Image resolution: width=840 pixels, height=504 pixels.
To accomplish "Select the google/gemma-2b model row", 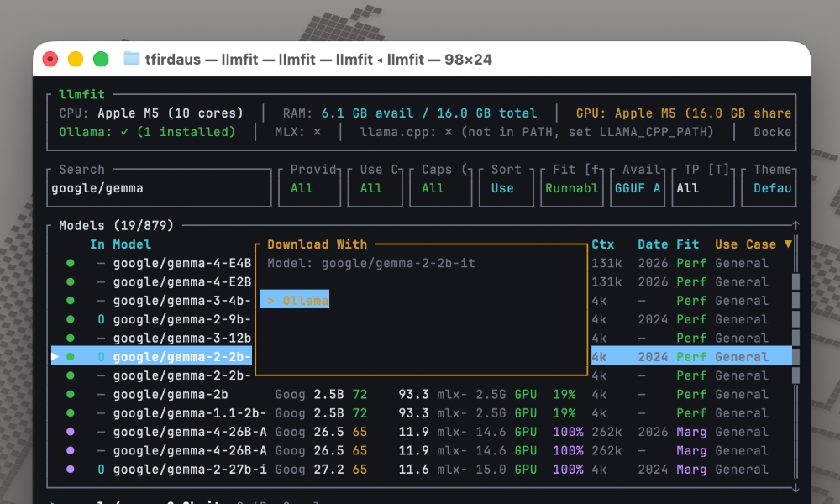I will (x=171, y=395).
